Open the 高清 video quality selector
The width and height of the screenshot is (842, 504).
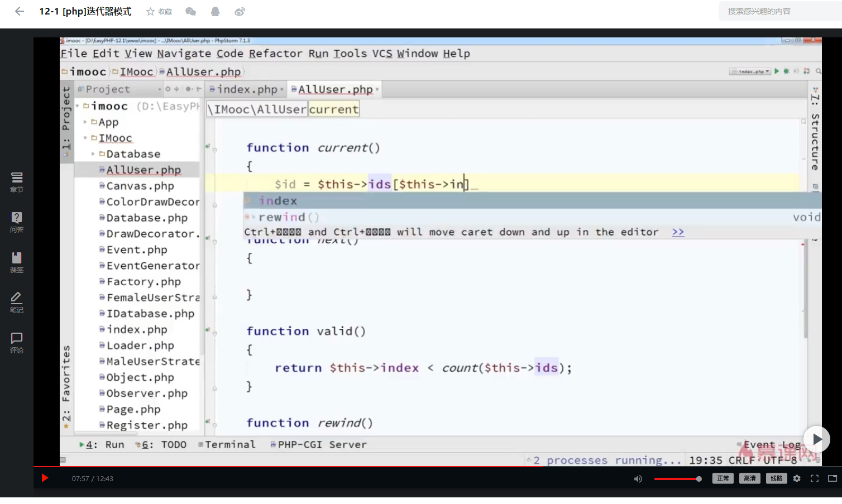[x=749, y=478]
